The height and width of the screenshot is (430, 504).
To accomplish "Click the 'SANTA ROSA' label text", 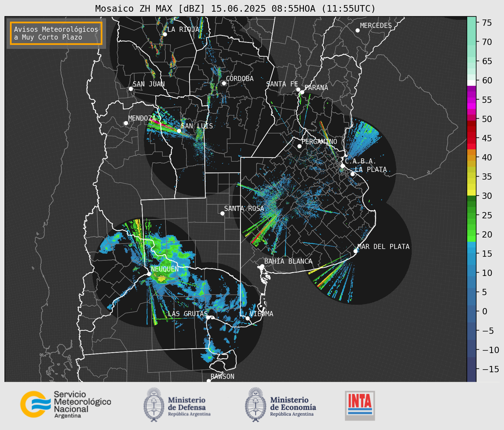I will coord(244,208).
